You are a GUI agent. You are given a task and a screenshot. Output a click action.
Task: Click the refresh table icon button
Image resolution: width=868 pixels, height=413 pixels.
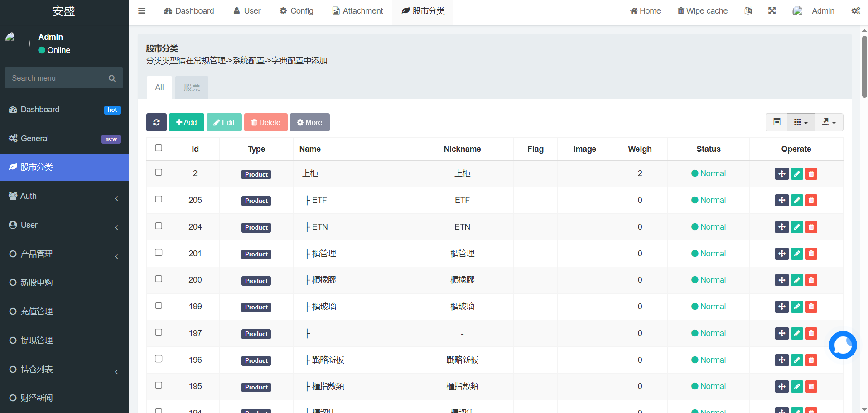[x=156, y=122]
